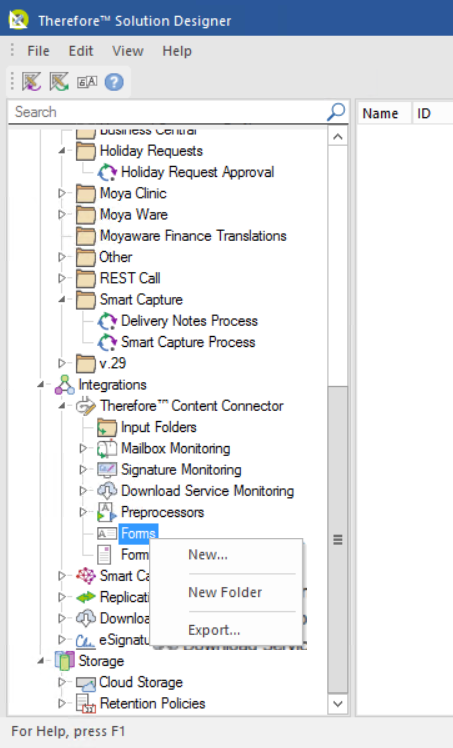Screen dimensions: 453x748
Task: Click the ID column header
Action: 433,114
